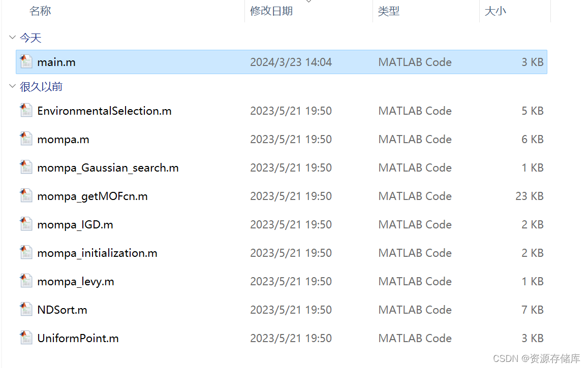Click the 类型 column header

[389, 11]
